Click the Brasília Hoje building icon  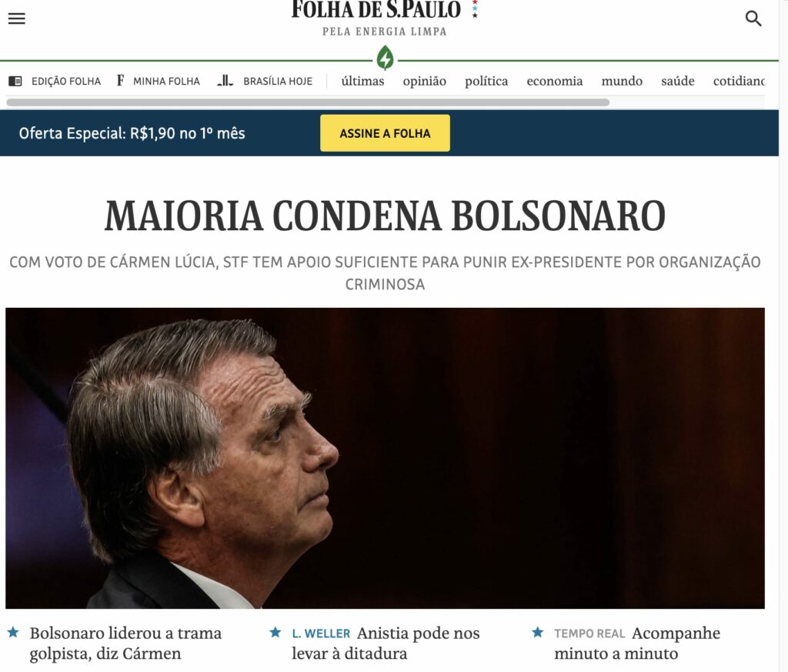coord(225,80)
